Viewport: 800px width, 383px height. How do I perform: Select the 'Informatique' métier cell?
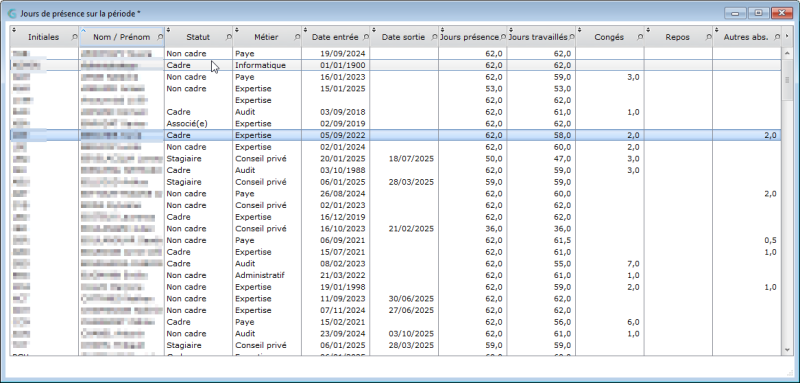click(260, 65)
